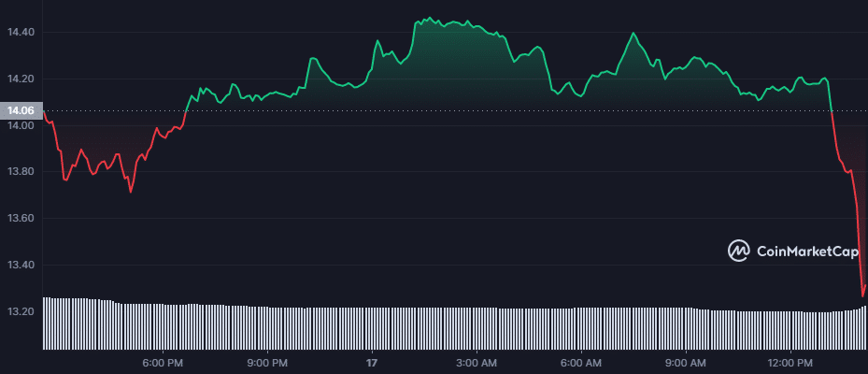Click the 3:00 AM time axis label
This screenshot has height=374, width=868.
[477, 364]
